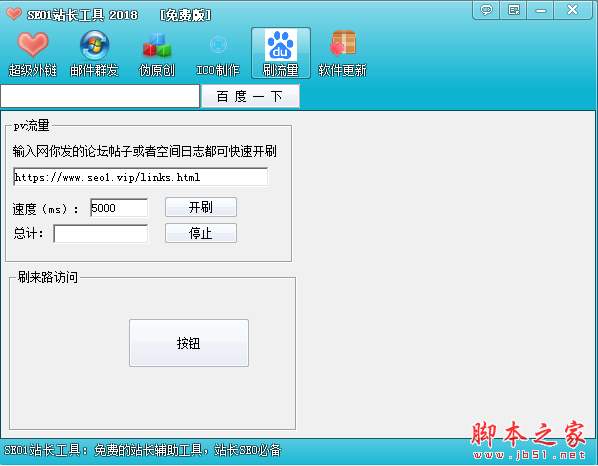The height and width of the screenshot is (466, 598).
Task: Click the 刷来路访问 group label
Action: [x=48, y=277]
